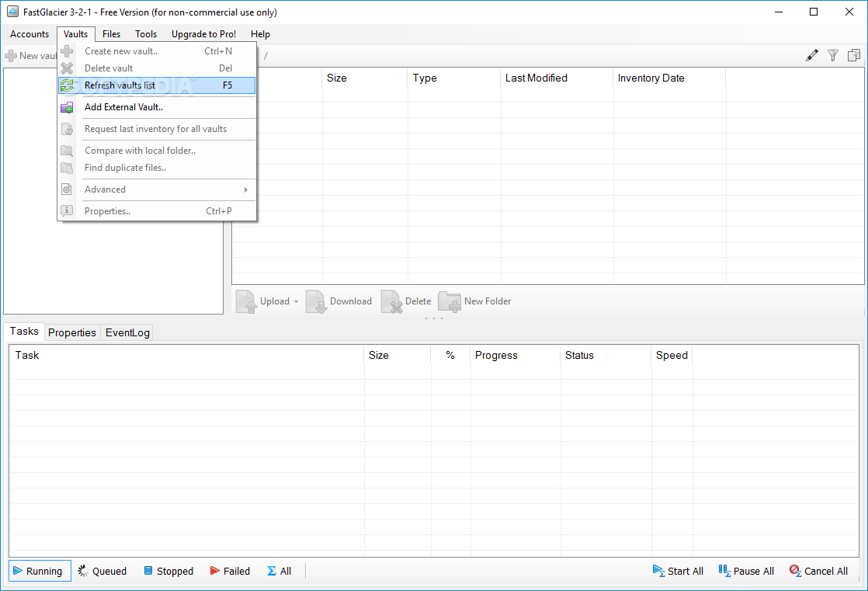This screenshot has height=591, width=868.
Task: Open the Help menu
Action: 260,34
